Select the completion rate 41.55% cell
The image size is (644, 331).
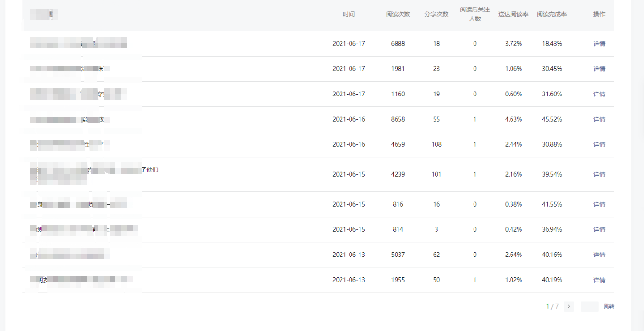coord(552,204)
